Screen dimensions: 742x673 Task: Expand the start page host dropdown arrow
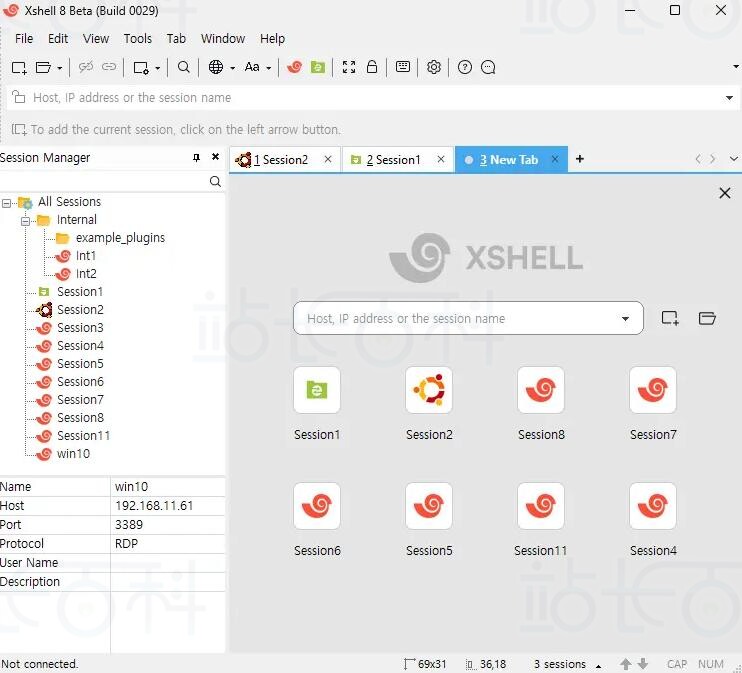pos(625,319)
